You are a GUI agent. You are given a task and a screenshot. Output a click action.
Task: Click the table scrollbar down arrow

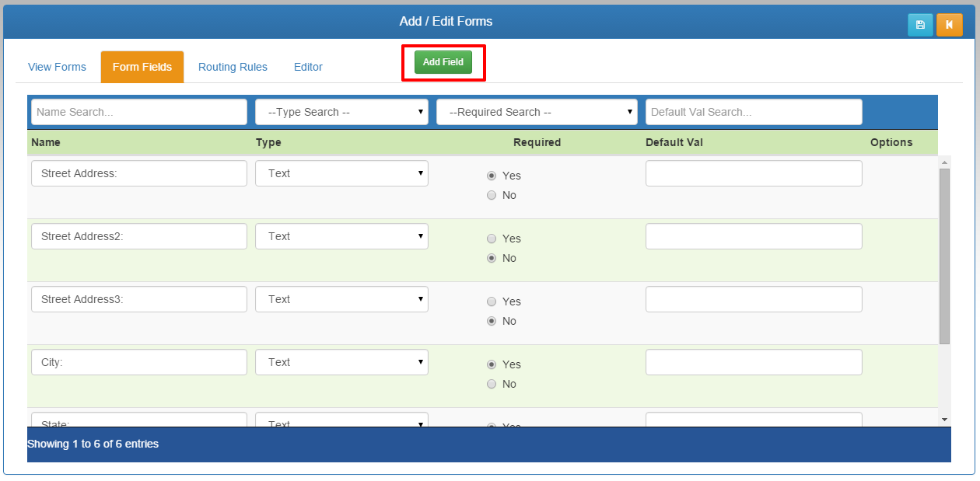pyautogui.click(x=944, y=420)
